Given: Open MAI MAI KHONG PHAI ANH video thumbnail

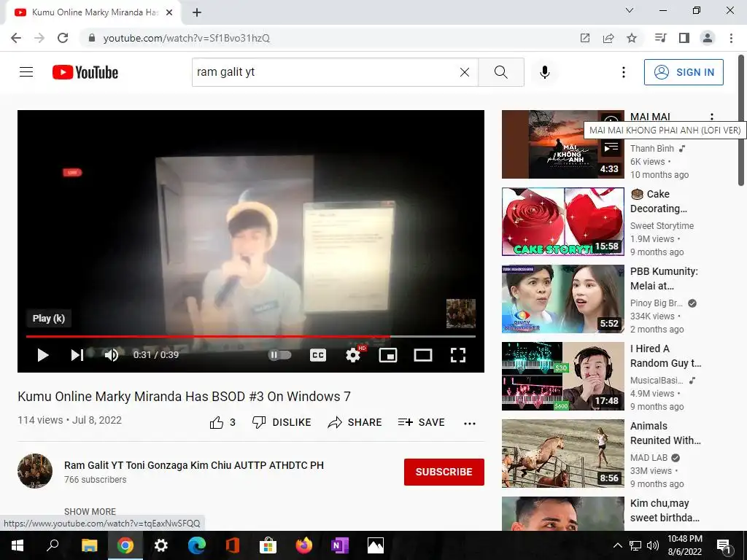Looking at the screenshot, I should pyautogui.click(x=563, y=144).
